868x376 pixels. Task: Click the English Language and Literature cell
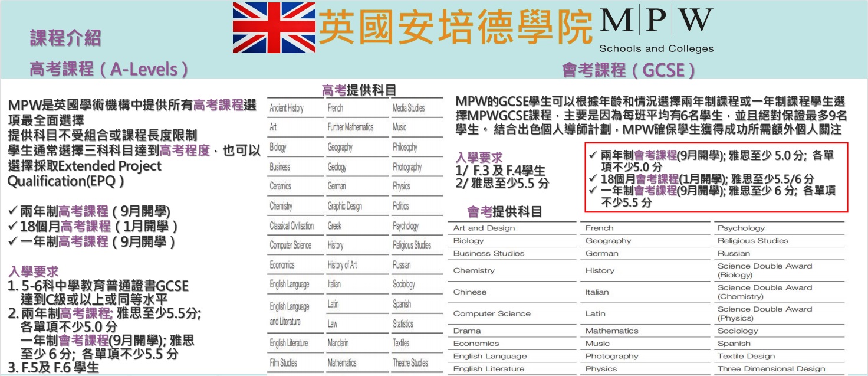coord(290,314)
